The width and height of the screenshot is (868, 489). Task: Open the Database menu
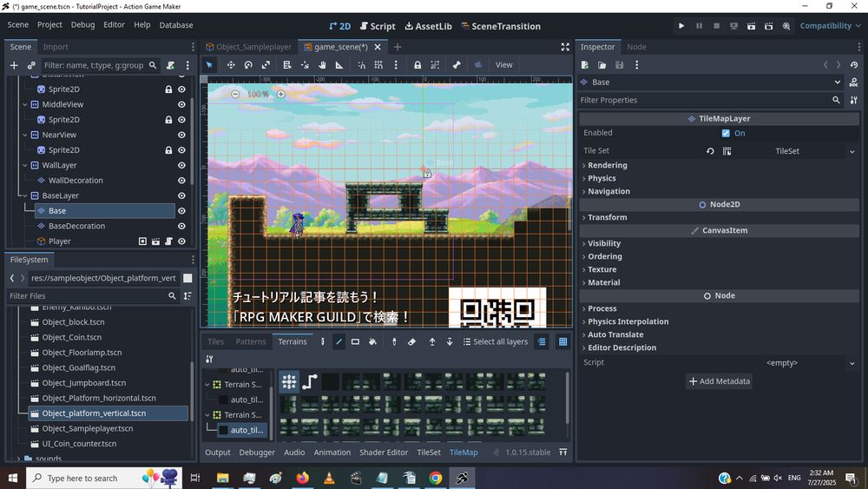tap(176, 25)
